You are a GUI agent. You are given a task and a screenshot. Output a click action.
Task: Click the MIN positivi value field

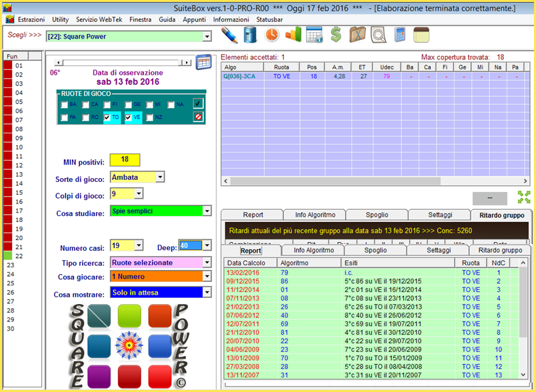click(x=125, y=159)
